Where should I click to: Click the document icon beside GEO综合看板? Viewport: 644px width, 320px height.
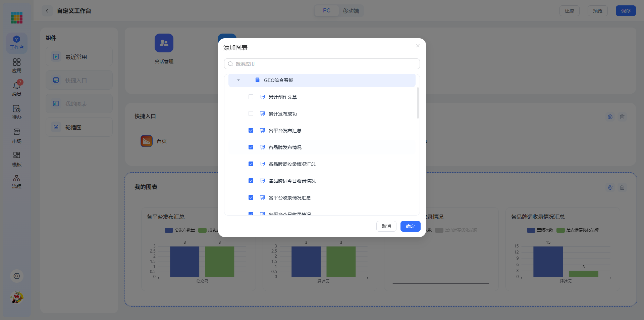(258, 80)
